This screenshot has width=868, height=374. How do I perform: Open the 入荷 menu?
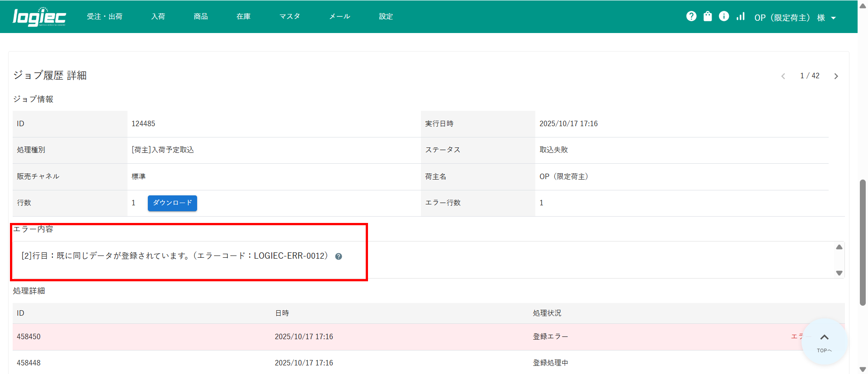coord(158,16)
